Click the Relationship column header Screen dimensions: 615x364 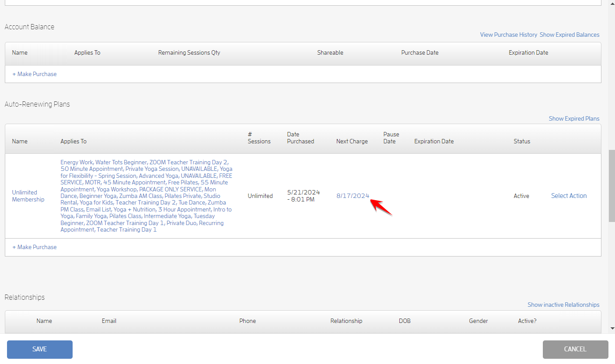pyautogui.click(x=346, y=321)
